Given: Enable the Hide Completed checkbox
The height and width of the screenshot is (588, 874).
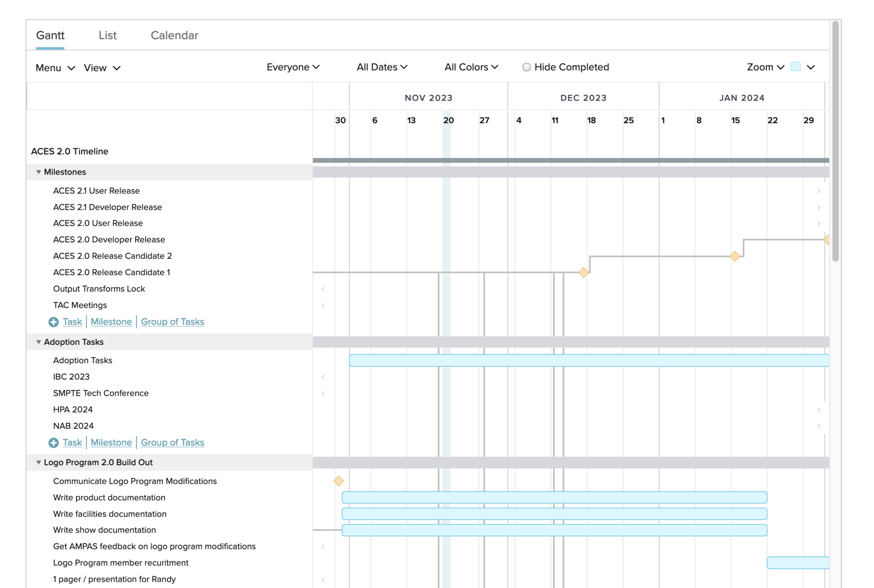Looking at the screenshot, I should tap(527, 67).
